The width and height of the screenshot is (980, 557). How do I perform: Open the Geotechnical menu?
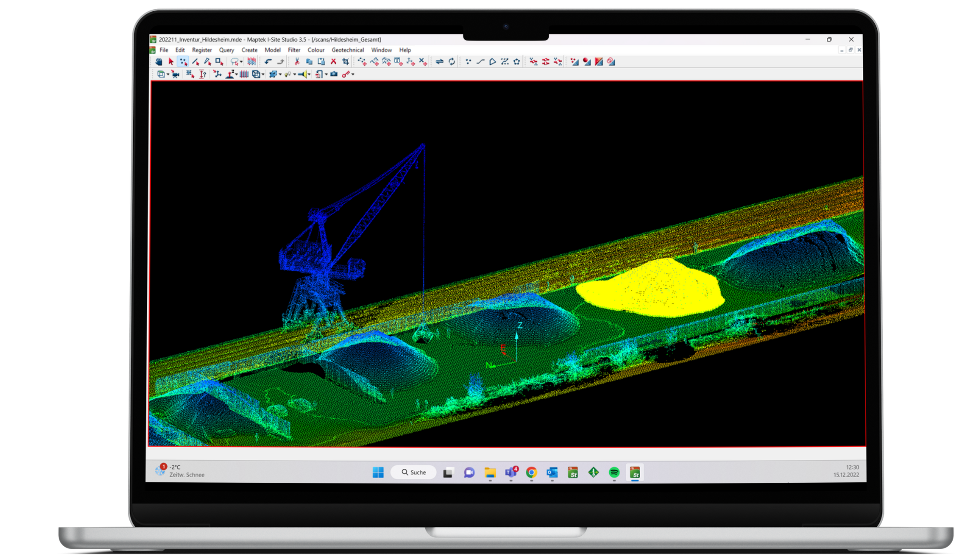point(348,50)
